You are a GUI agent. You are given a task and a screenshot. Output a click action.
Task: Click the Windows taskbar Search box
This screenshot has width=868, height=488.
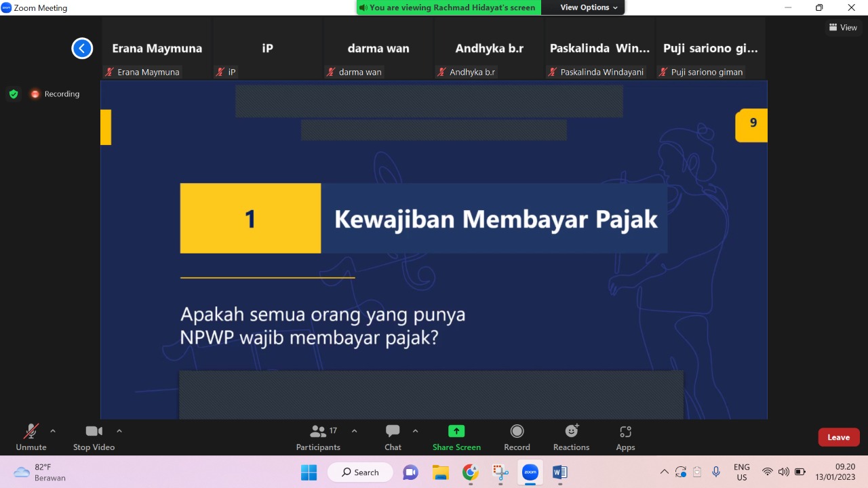pos(360,472)
